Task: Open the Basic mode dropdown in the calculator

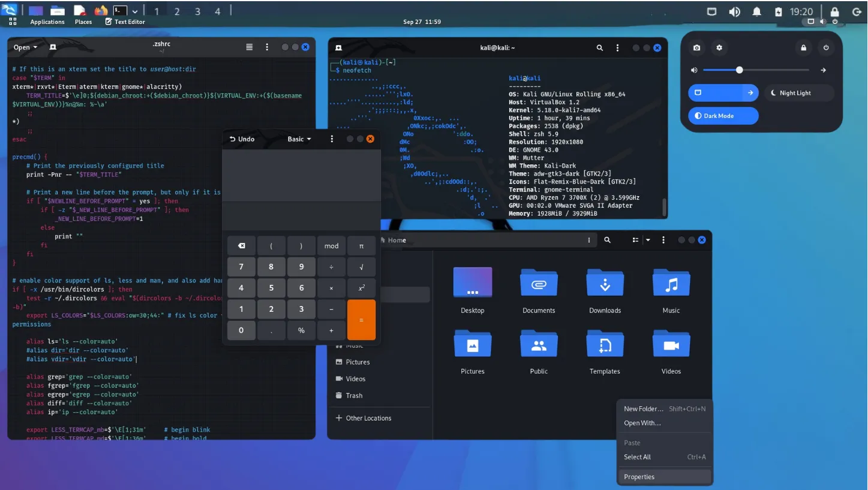Action: coord(298,139)
